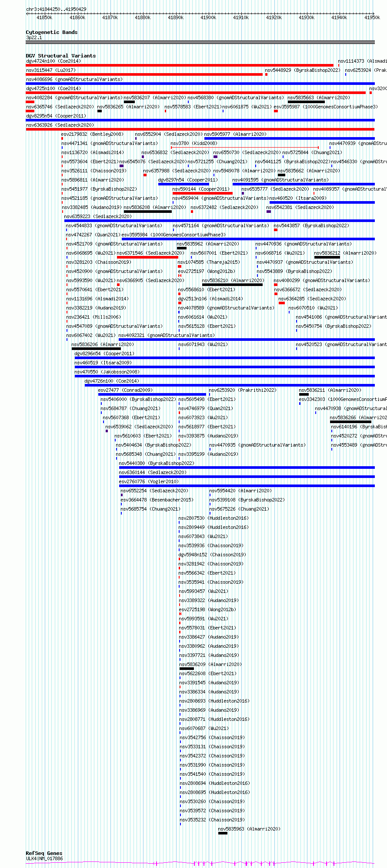The height and width of the screenshot is (868, 387).
Task: Click the red bar under nsv590144
Action: click(x=203, y=193)
